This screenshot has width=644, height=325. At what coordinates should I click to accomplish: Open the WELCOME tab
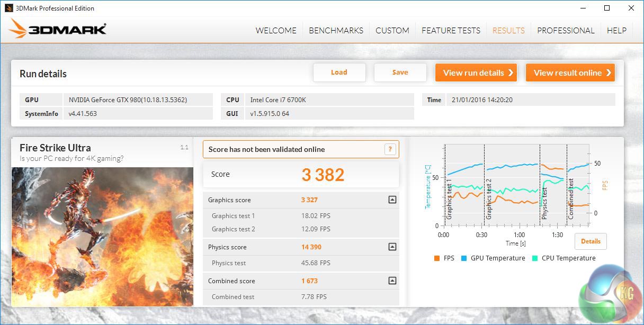click(x=276, y=30)
